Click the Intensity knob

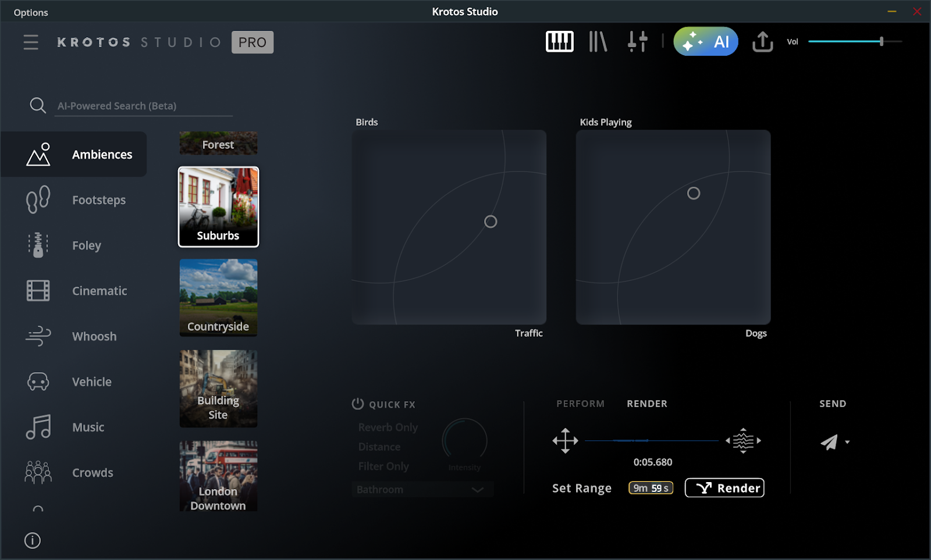click(464, 440)
